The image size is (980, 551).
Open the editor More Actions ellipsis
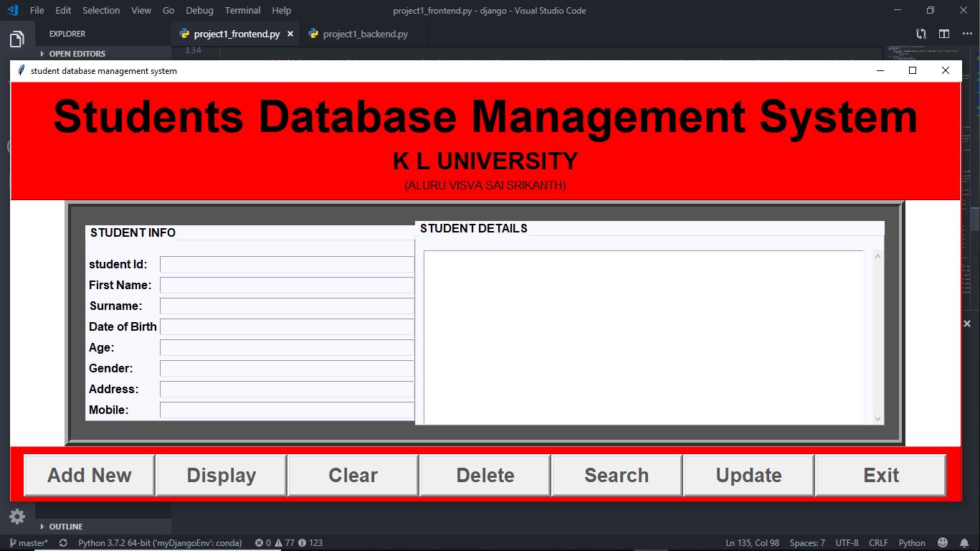pyautogui.click(x=967, y=34)
